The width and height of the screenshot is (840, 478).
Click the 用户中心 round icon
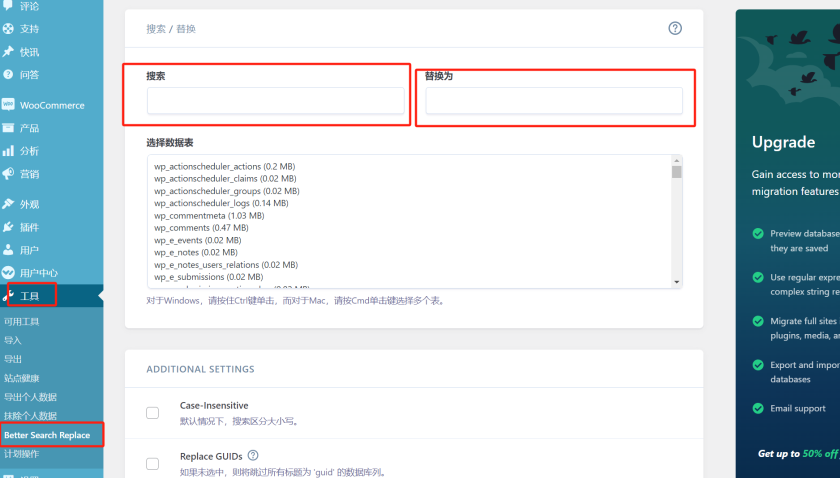tap(8, 273)
